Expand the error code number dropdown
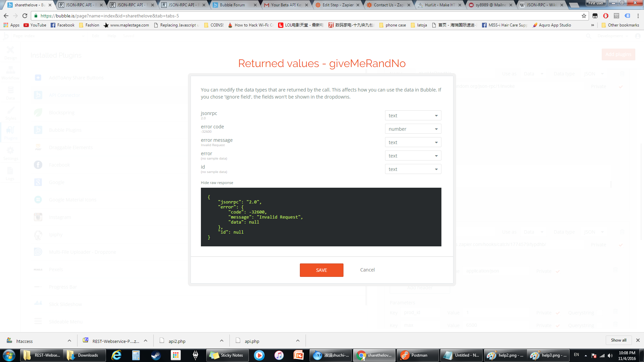Image resolution: width=644 pixels, height=362 pixels. click(413, 129)
